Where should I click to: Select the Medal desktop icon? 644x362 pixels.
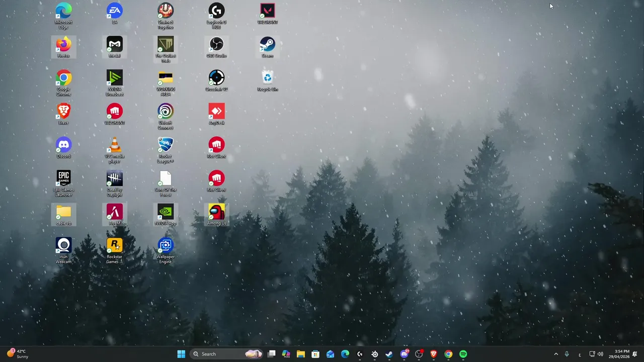click(115, 47)
